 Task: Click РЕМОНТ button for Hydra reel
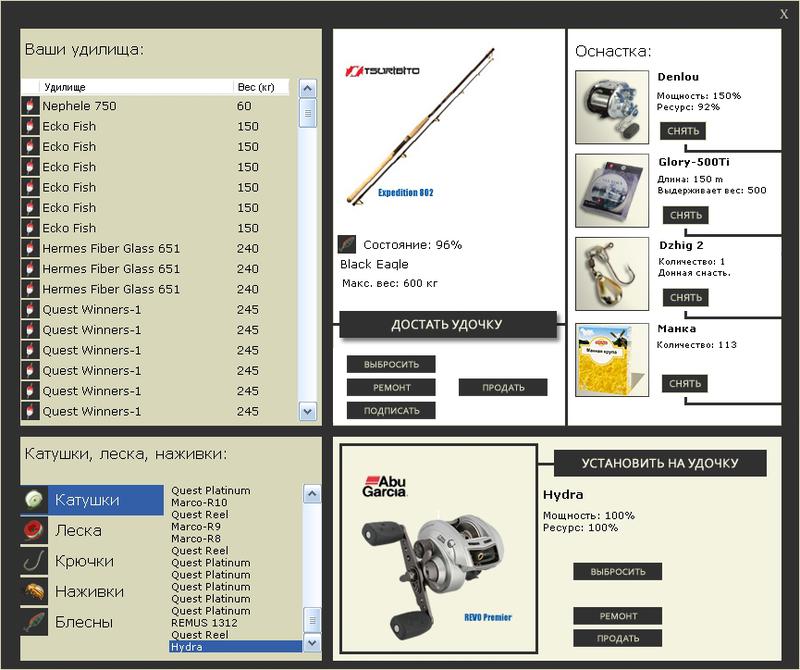click(617, 616)
